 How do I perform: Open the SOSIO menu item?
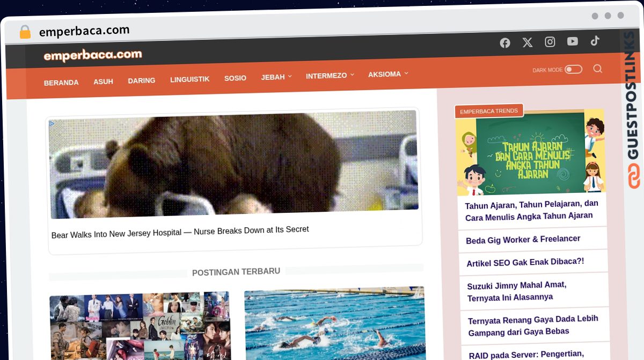pos(235,78)
